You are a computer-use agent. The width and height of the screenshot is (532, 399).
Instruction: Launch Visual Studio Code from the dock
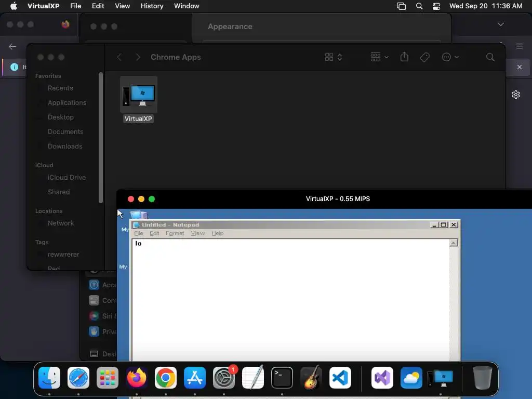[340, 378]
